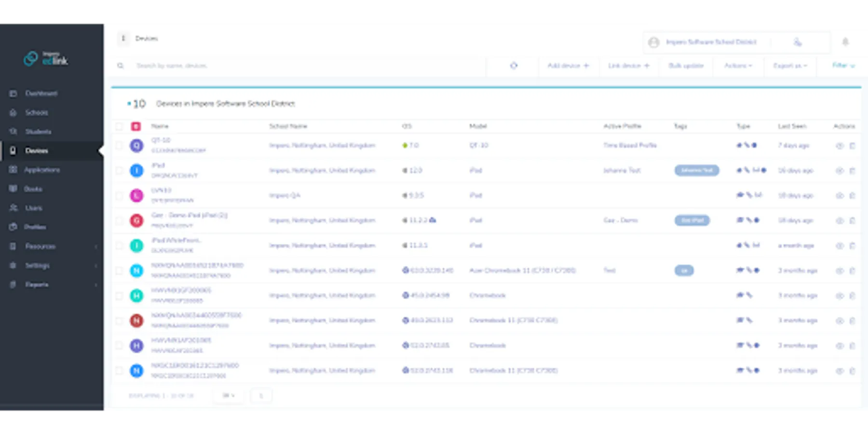Click the clipboard icon in Acer Chromebook 11 row
This screenshot has height=434, width=868.
852,271
